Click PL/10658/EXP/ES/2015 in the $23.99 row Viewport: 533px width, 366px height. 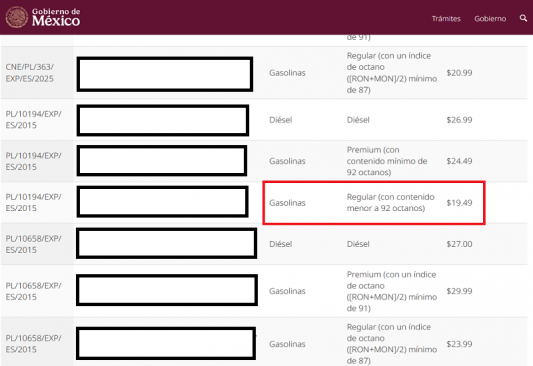point(33,344)
